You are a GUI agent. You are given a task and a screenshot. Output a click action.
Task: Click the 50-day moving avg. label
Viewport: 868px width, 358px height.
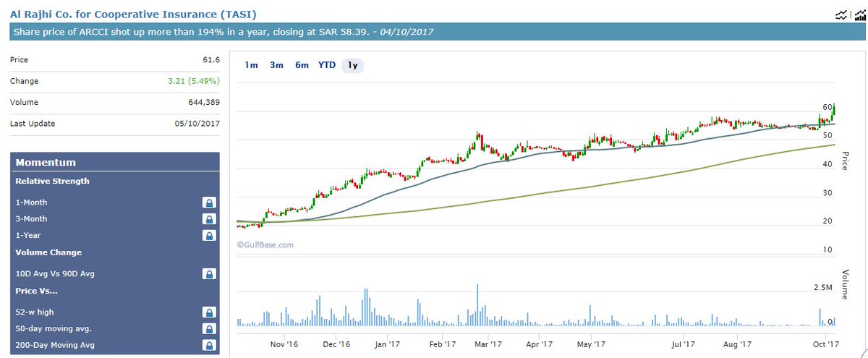(x=54, y=329)
